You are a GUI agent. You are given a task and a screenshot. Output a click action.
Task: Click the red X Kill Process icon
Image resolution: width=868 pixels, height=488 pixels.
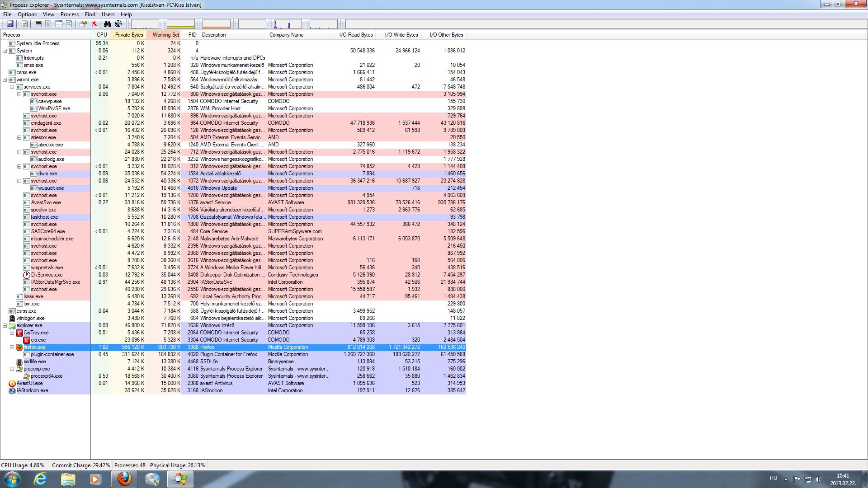pyautogui.click(x=94, y=24)
